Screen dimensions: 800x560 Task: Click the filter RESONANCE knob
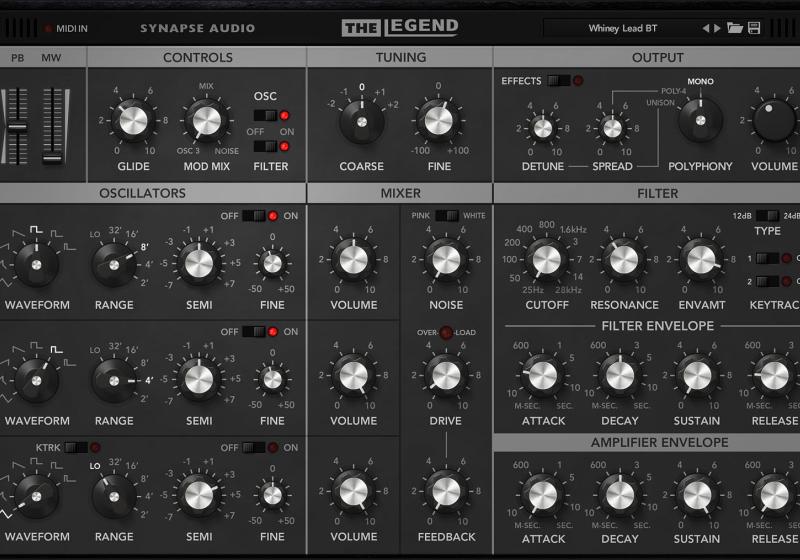(624, 259)
